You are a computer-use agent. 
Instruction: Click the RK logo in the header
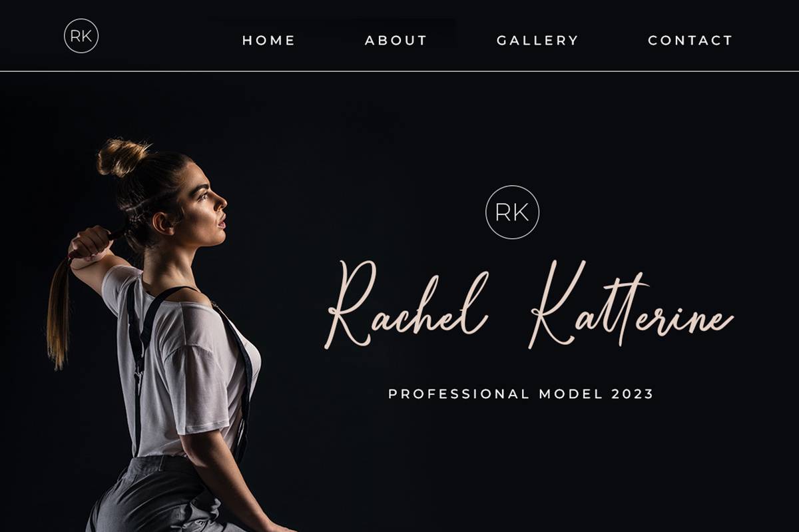pos(81,36)
